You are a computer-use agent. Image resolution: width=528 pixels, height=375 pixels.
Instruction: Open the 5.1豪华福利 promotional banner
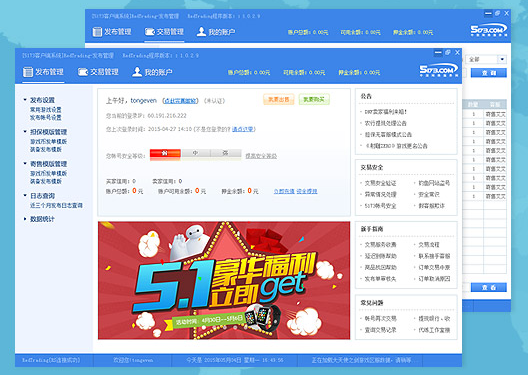point(224,280)
